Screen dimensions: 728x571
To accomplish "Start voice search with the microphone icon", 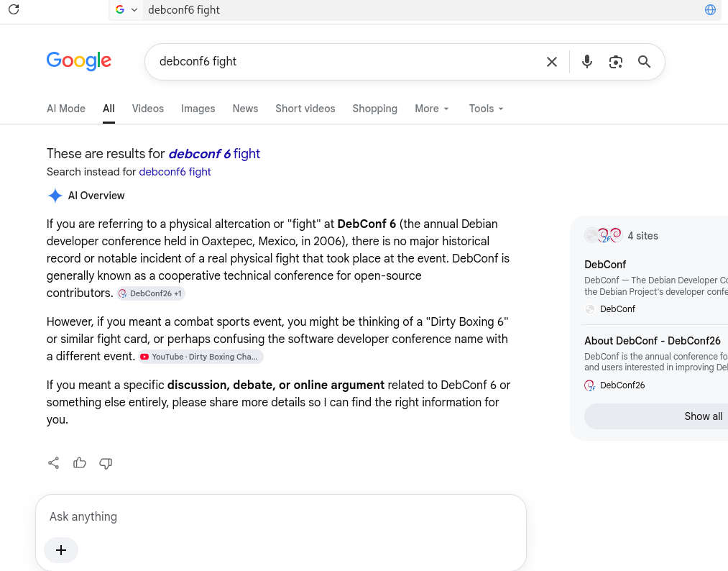I will 587,62.
